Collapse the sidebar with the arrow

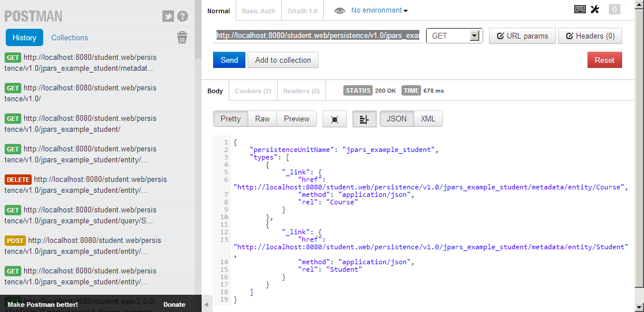tap(207, 305)
